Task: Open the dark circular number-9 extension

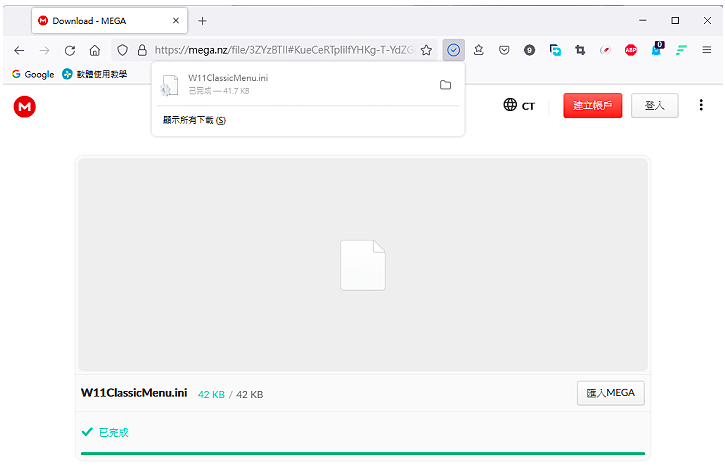Action: (x=529, y=50)
